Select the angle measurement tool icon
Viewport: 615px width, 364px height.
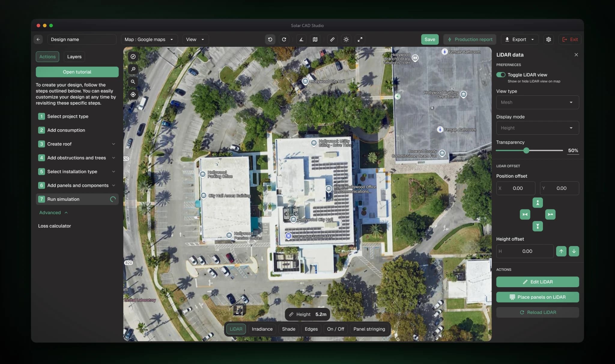pyautogui.click(x=301, y=39)
